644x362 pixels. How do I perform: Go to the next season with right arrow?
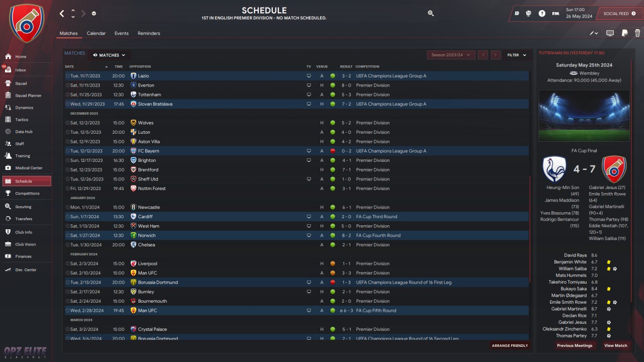[496, 55]
